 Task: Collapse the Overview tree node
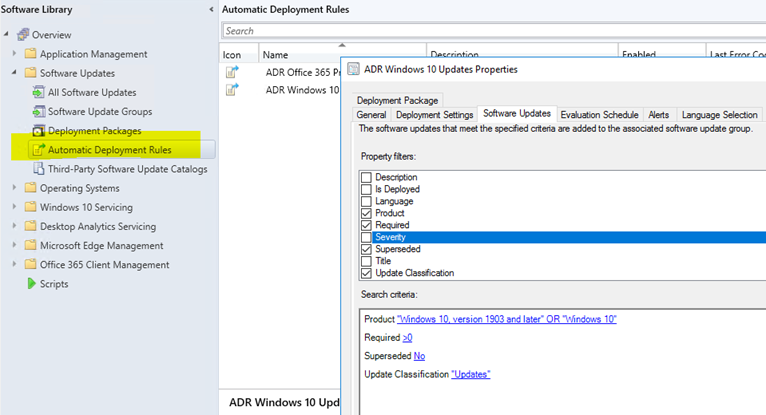pos(6,34)
